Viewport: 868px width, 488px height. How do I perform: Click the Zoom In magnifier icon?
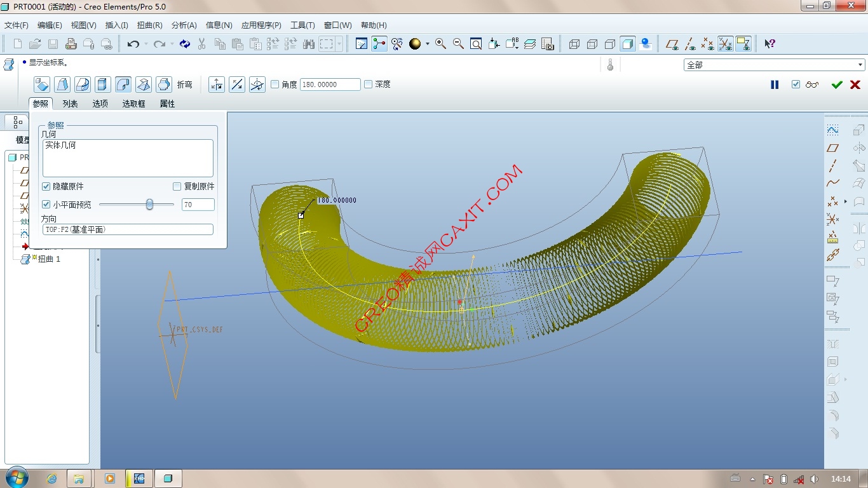[440, 44]
